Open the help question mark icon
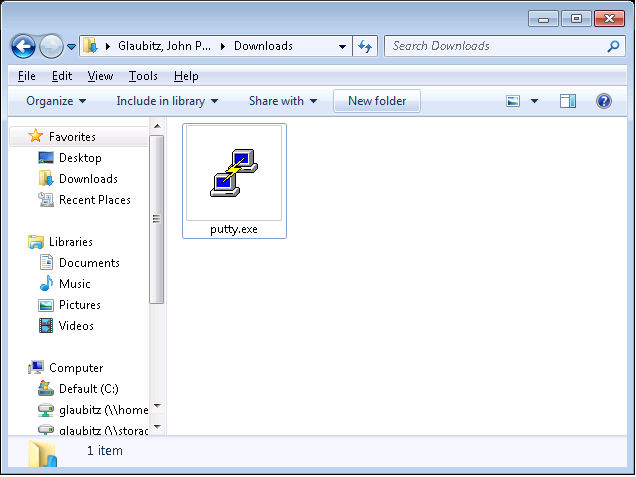 point(603,101)
